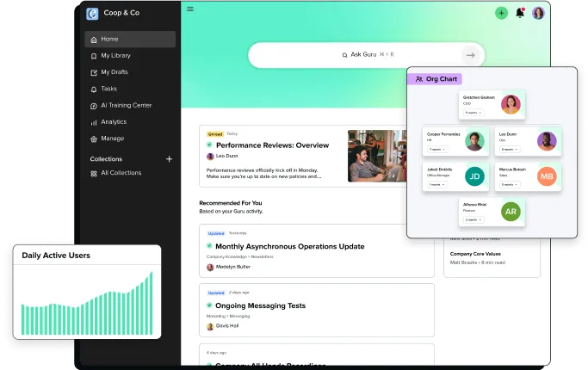Click the Performance Reviews photo thumbnail

coord(377,156)
